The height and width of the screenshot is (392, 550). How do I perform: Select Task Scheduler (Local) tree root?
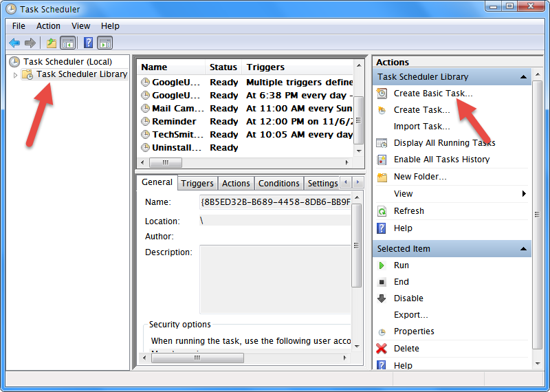pos(67,62)
